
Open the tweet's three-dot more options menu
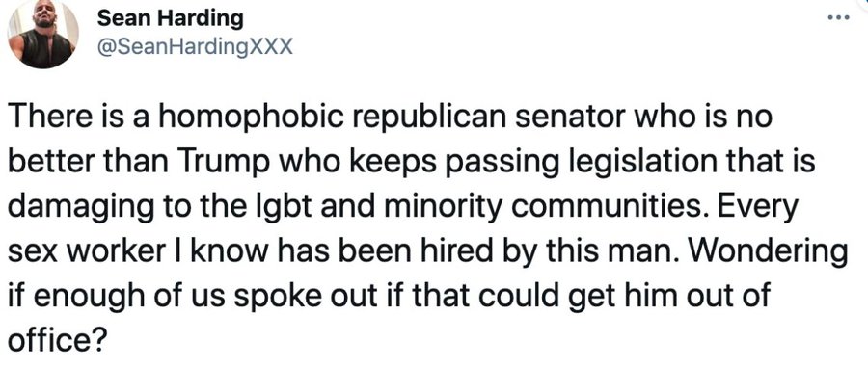coord(838,17)
